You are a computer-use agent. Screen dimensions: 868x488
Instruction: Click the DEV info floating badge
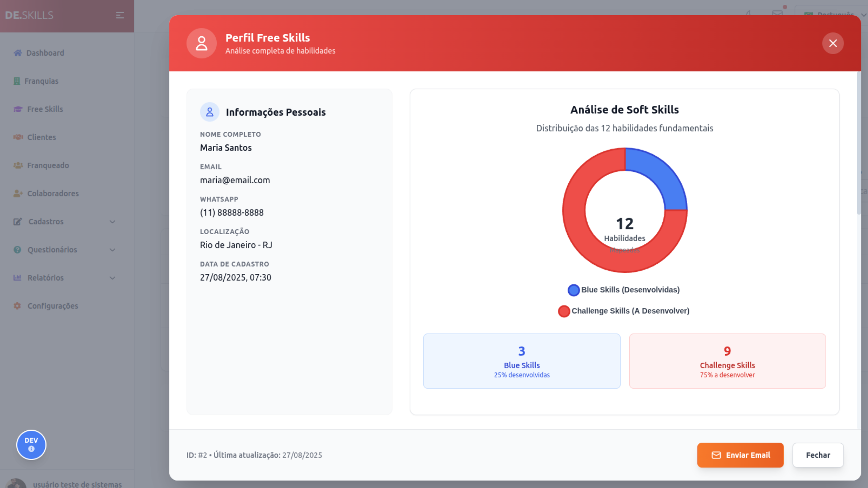pos(31,445)
